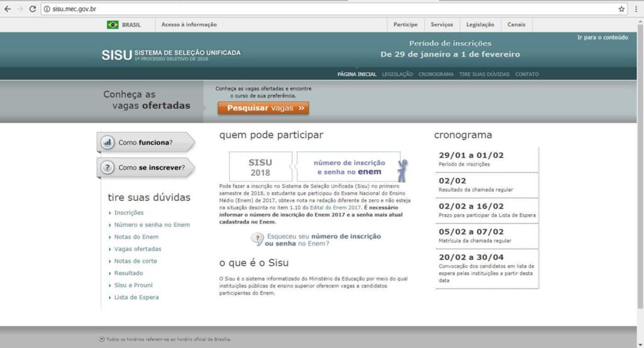
Task: Click the site info icon in address bar
Action: [x=47, y=9]
